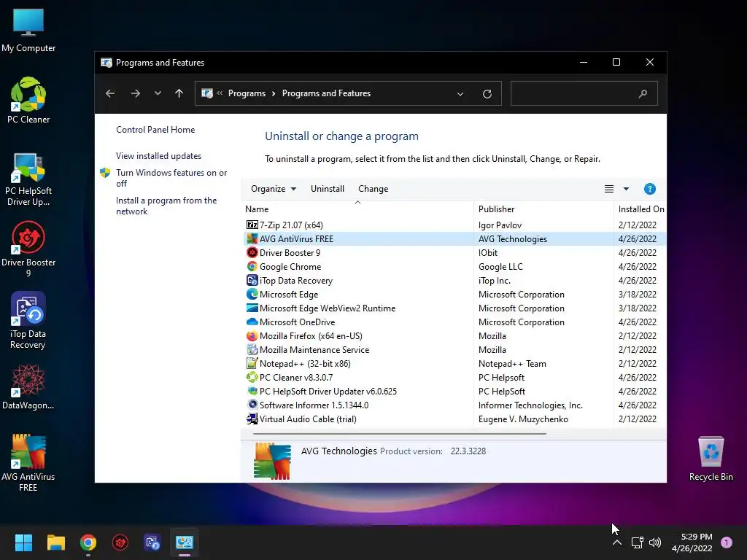Open PC Cleaner desktop shortcut
The height and width of the screenshot is (560, 747).
point(28,101)
